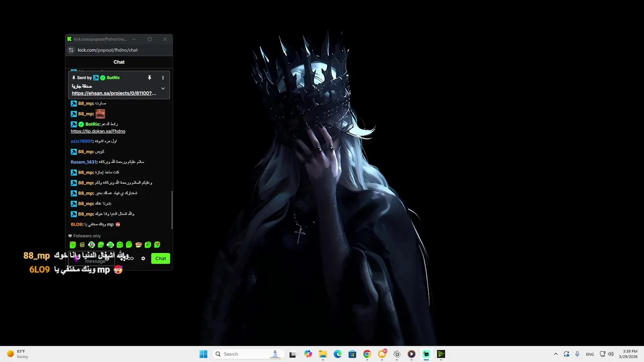Open Microsoft Edge from the taskbar

[338, 354]
